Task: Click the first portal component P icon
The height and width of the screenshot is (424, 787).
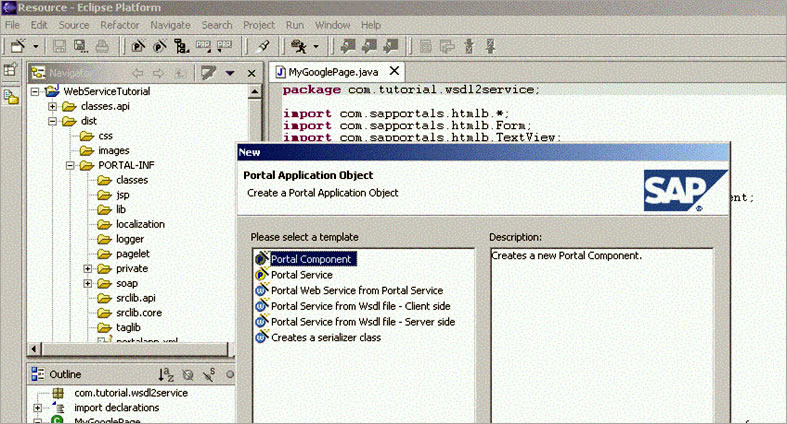Action: point(138,47)
